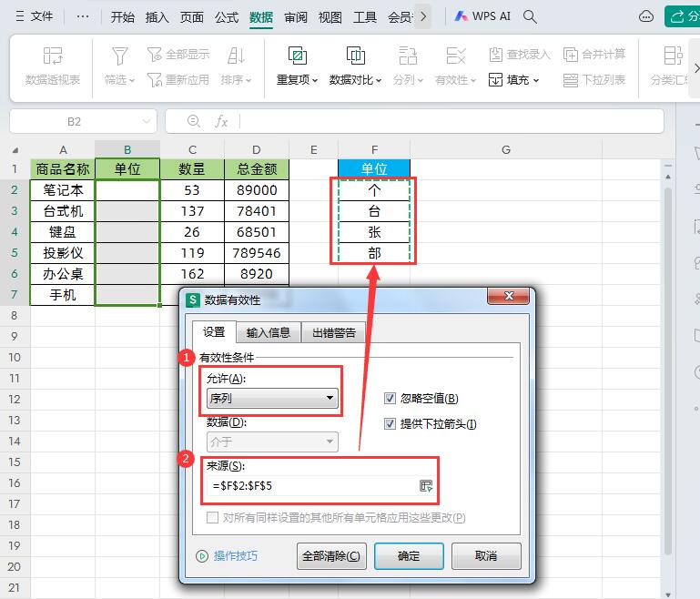The image size is (700, 599).
Task: Open the 文件 menu
Action: click(x=35, y=16)
